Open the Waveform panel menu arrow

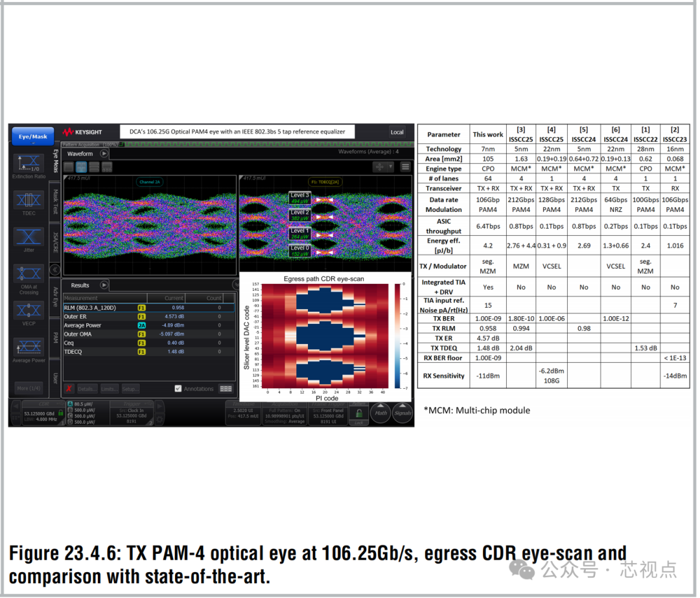pyautogui.click(x=104, y=154)
